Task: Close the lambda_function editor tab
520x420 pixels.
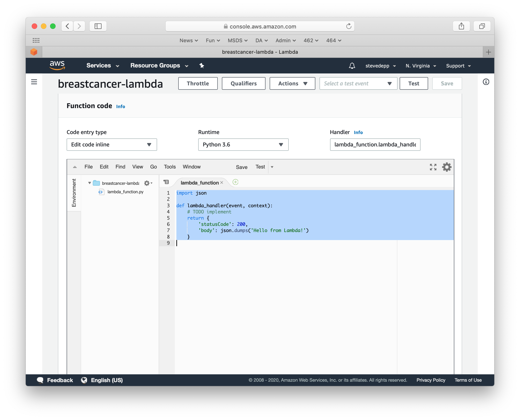Action: (221, 183)
